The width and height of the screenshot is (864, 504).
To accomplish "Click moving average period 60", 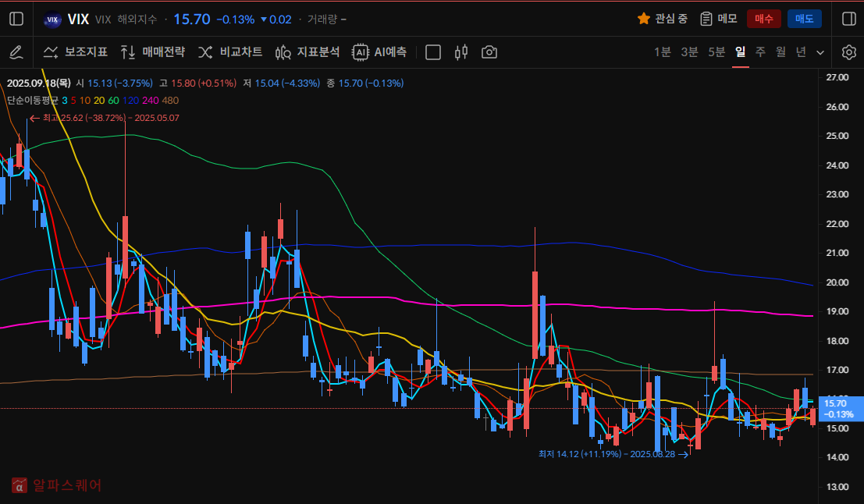I will point(113,100).
